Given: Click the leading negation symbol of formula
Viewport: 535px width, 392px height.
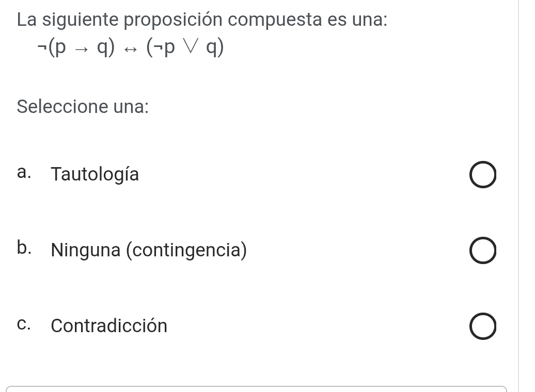Looking at the screenshot, I should click(42, 47).
